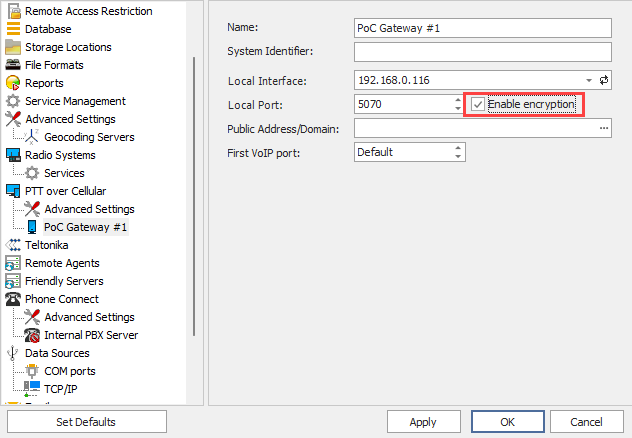Select the Service Management item
Screen dimensions: 632x438
point(75,101)
